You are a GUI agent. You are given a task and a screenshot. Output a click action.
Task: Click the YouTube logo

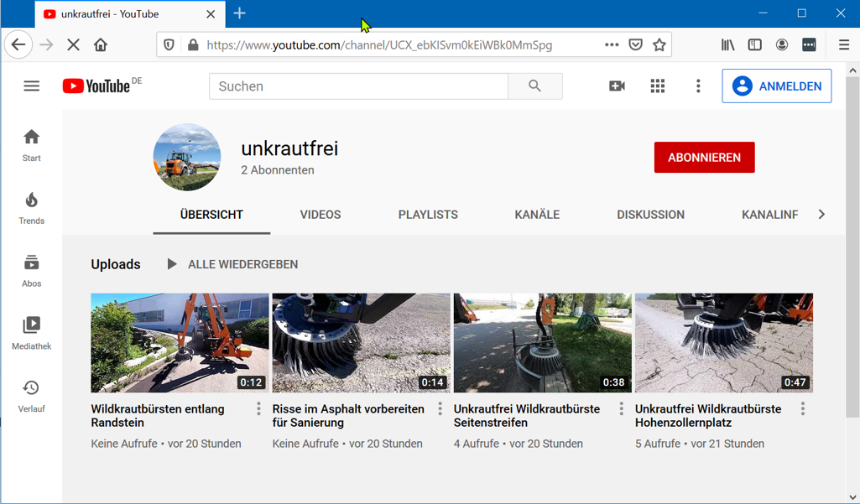96,86
